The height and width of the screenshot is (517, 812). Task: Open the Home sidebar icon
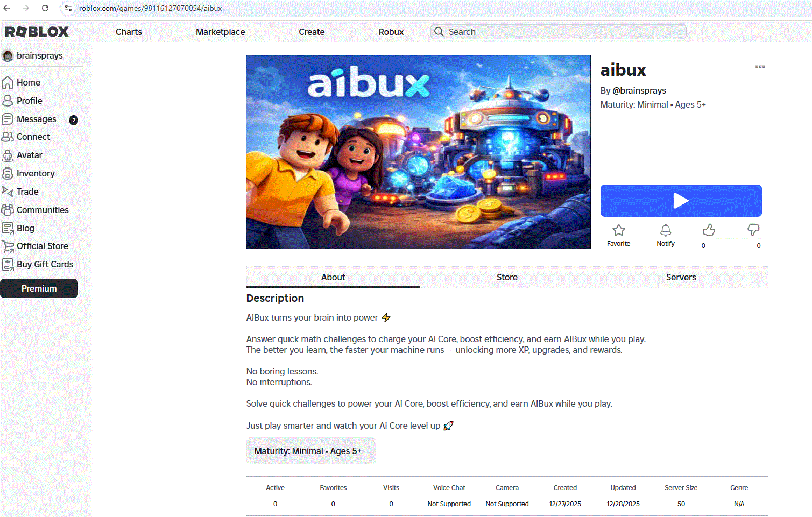8,82
